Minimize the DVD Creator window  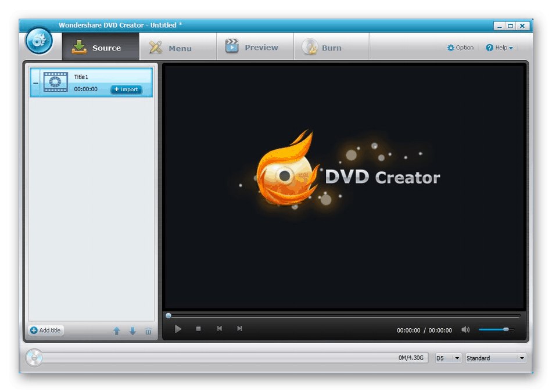coord(500,26)
